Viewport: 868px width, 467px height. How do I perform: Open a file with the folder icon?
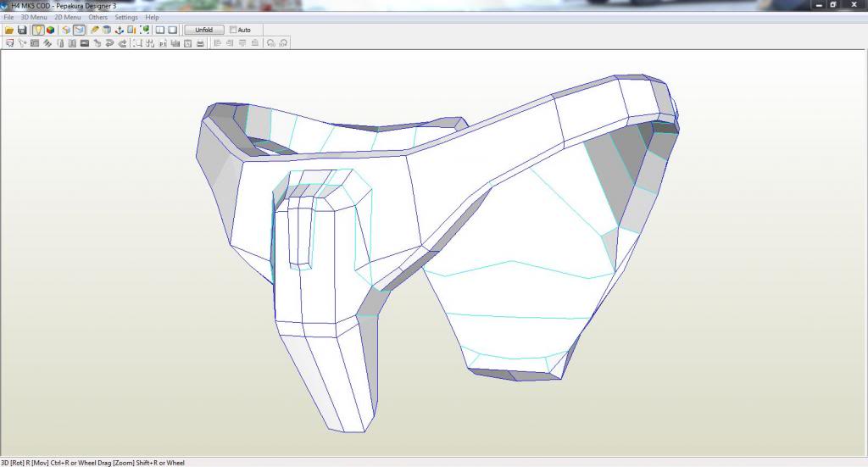(x=9, y=30)
